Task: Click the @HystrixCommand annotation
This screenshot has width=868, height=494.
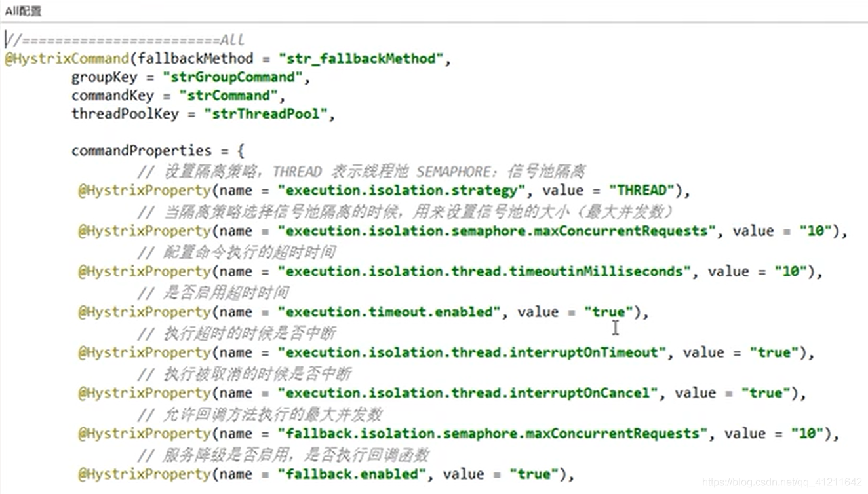Action: click(67, 58)
